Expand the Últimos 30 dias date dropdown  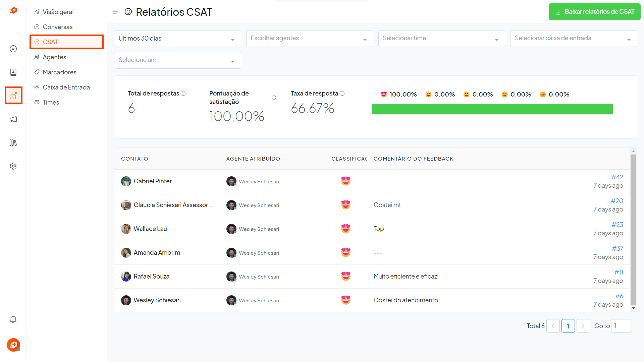point(177,39)
